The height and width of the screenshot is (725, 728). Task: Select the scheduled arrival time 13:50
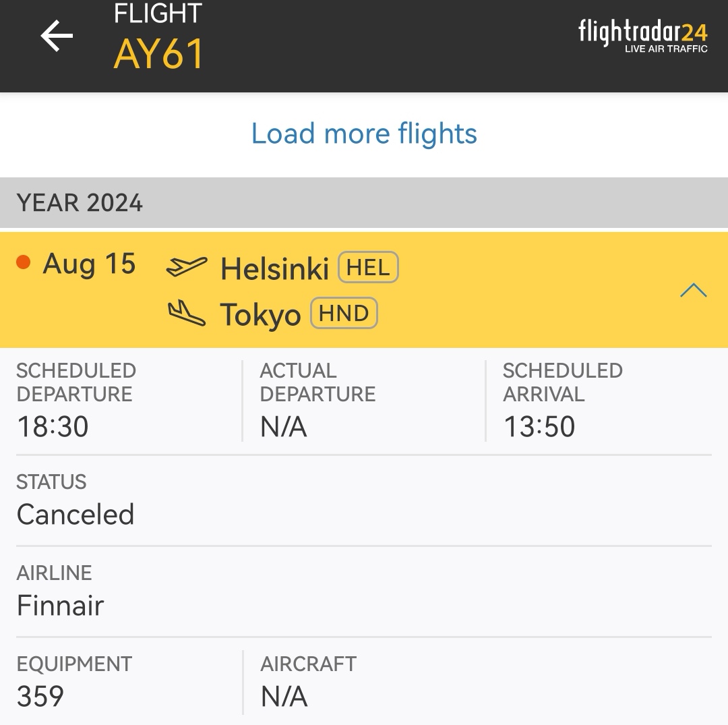539,426
